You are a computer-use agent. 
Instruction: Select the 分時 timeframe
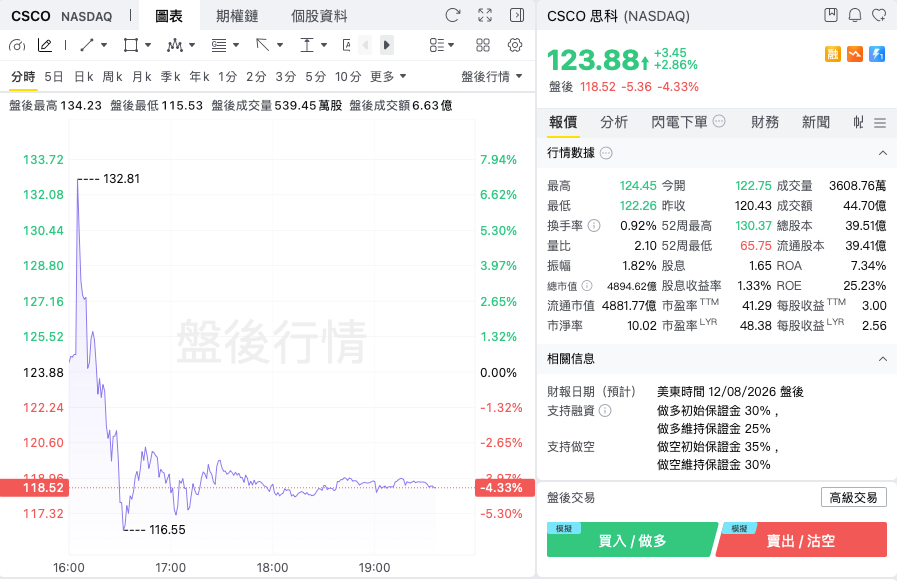click(23, 77)
